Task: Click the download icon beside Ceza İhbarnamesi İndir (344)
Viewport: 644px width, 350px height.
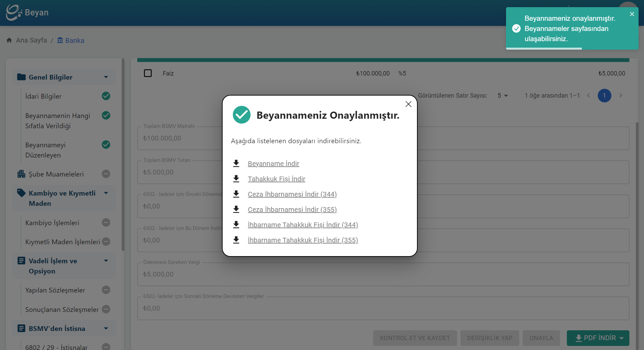Action: click(x=236, y=194)
